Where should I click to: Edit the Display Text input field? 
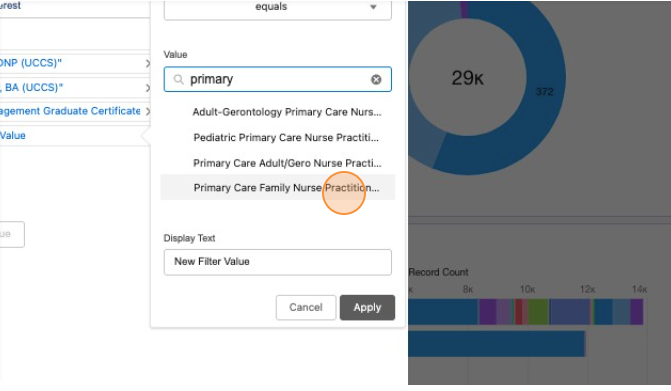277,262
